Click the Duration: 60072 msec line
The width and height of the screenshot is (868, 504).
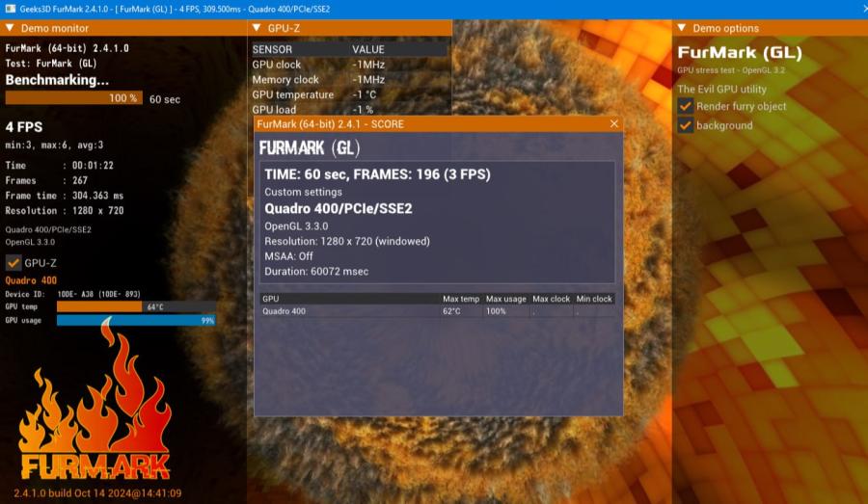coord(316,272)
